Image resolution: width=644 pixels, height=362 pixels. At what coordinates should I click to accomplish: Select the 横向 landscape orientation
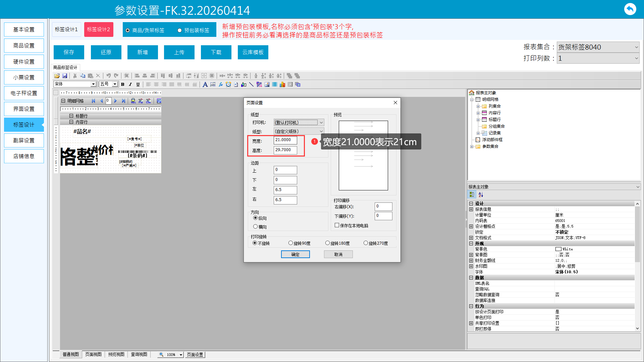[x=256, y=227]
